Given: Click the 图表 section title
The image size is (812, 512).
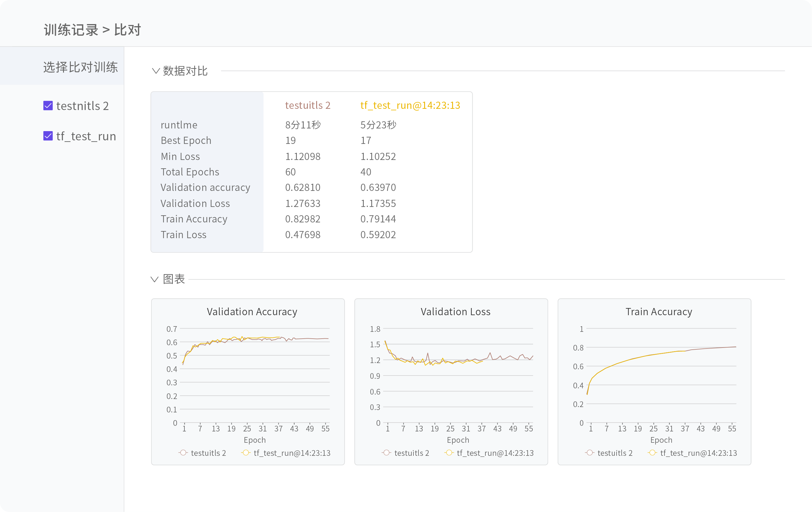Looking at the screenshot, I should click(174, 279).
